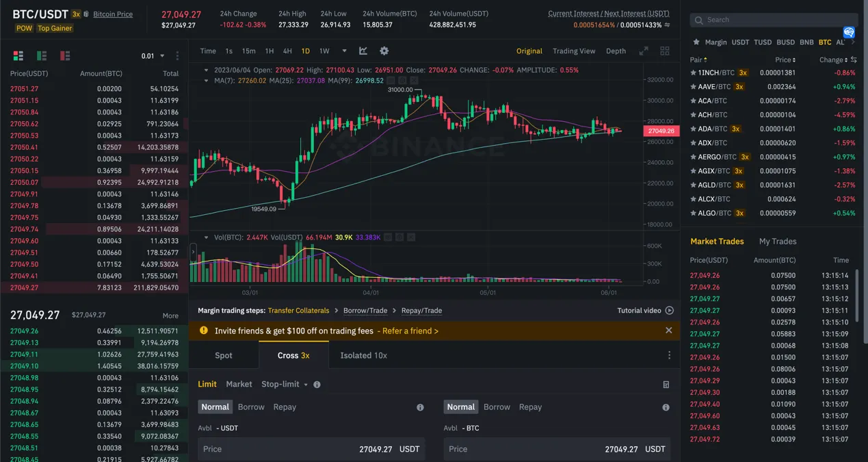Click the 3x margin badge beside BTC/USDT
The height and width of the screenshot is (462, 868).
click(x=76, y=14)
